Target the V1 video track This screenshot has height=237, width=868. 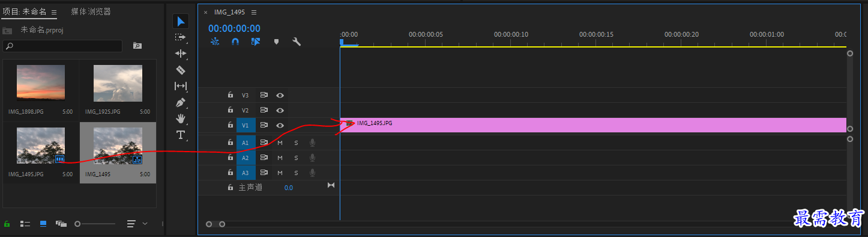click(246, 125)
